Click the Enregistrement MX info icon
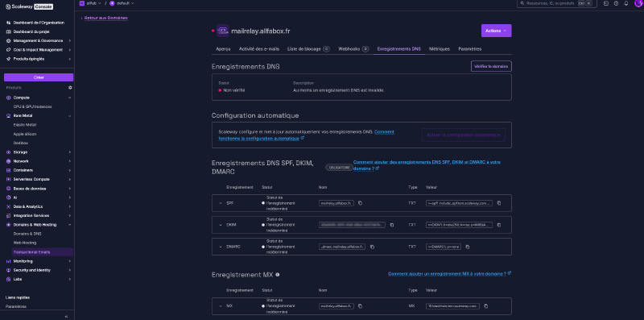The image size is (644, 320). (x=278, y=274)
